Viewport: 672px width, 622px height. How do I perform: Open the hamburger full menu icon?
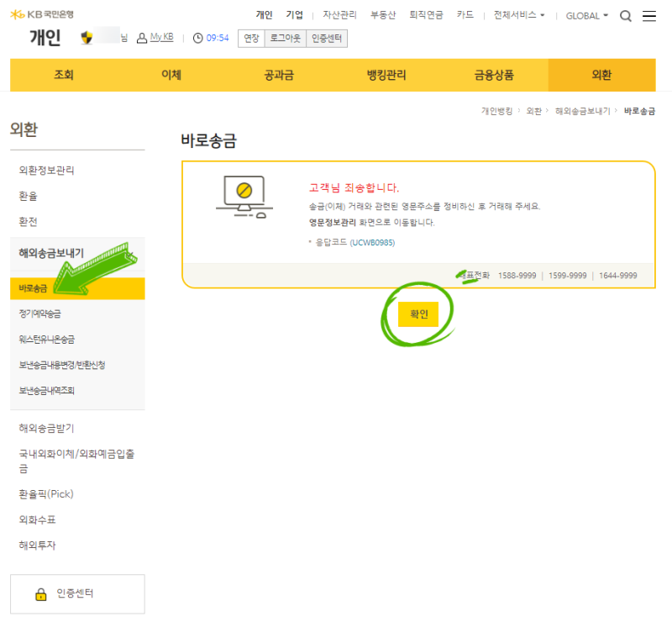click(x=648, y=16)
